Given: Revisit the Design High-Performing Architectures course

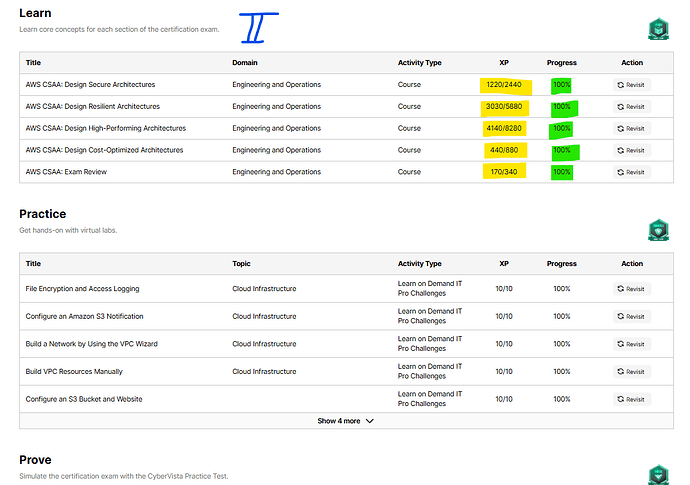Looking at the screenshot, I should click(x=632, y=128).
